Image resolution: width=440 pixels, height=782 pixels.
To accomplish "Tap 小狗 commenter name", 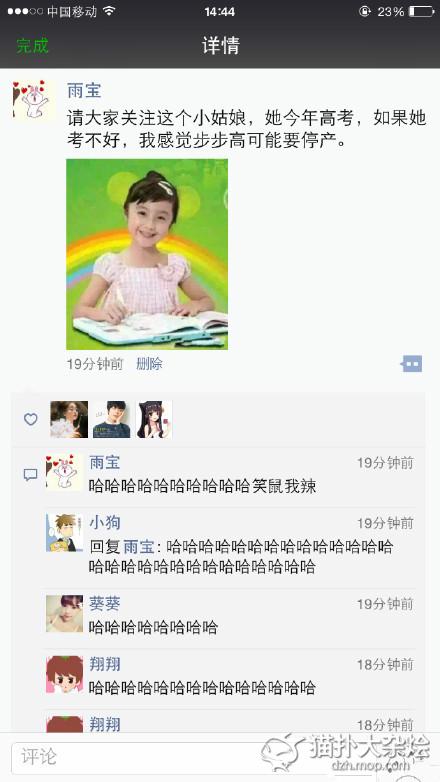I will [x=105, y=523].
